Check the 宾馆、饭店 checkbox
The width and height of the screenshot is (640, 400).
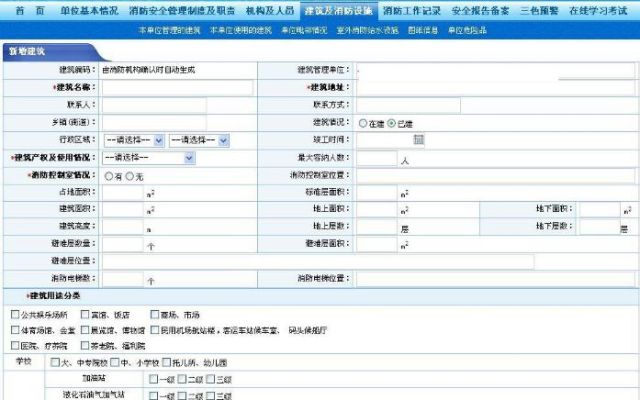[85, 314]
